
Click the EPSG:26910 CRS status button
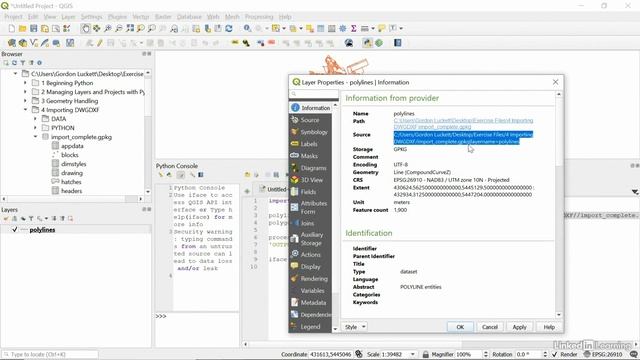point(603,354)
